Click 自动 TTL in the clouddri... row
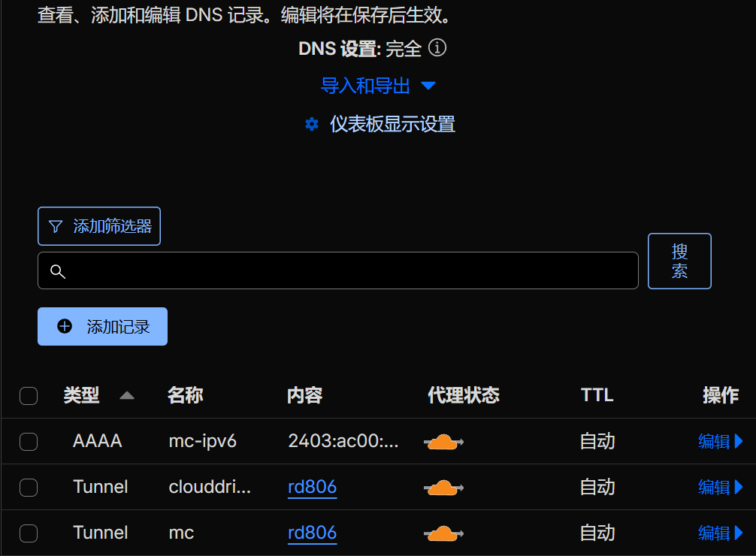The height and width of the screenshot is (556, 756). point(597,487)
